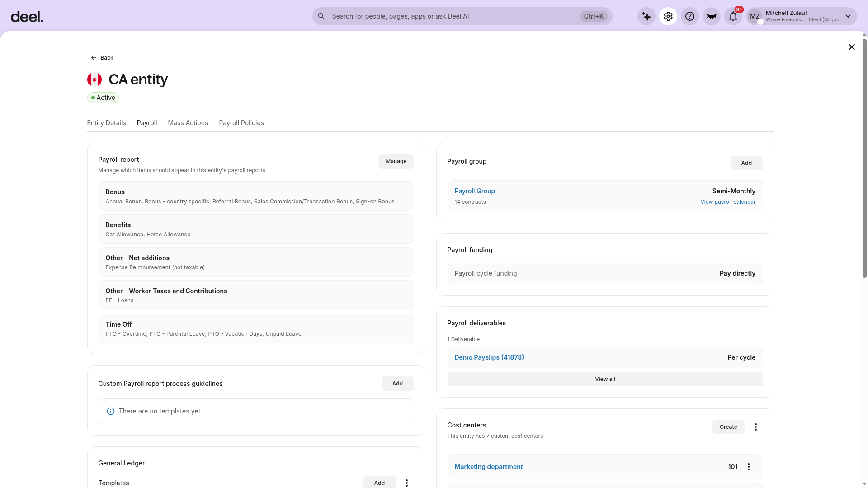Click the search magnifier icon
The height and width of the screenshot is (488, 868).
pos(321,16)
